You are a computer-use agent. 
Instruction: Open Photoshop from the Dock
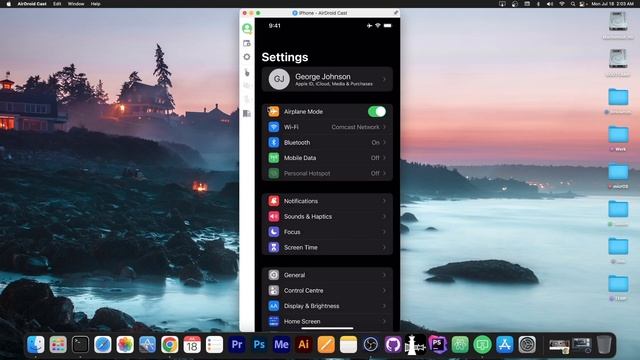pyautogui.click(x=259, y=344)
